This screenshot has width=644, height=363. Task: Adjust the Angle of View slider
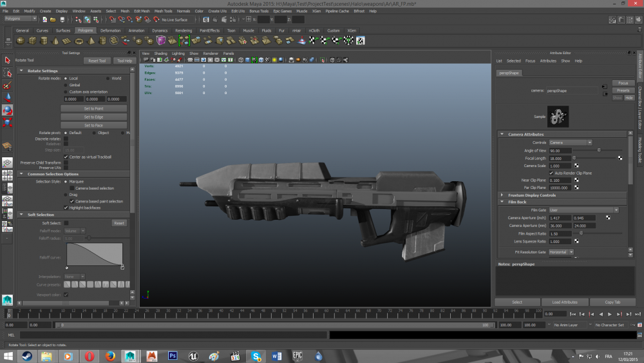tap(599, 150)
